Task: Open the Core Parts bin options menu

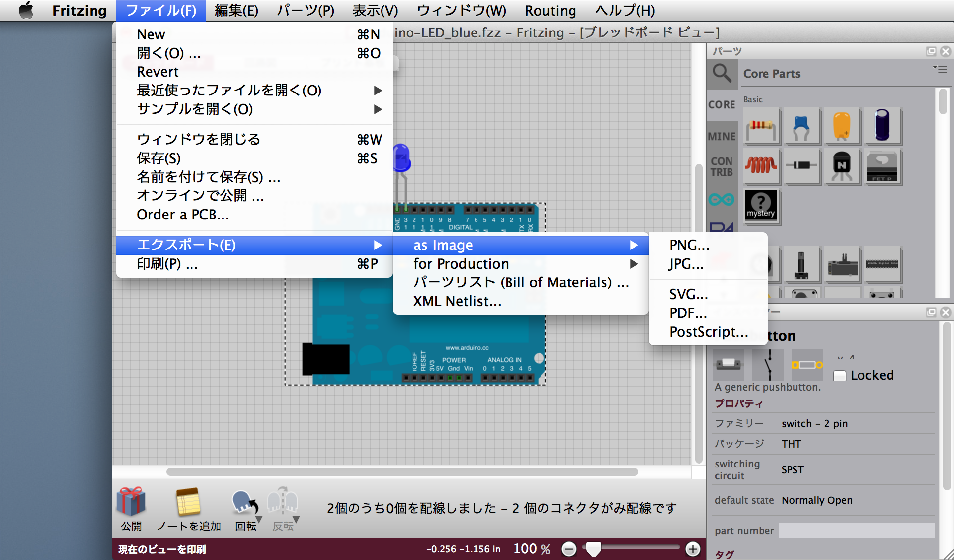Action: coord(940,69)
